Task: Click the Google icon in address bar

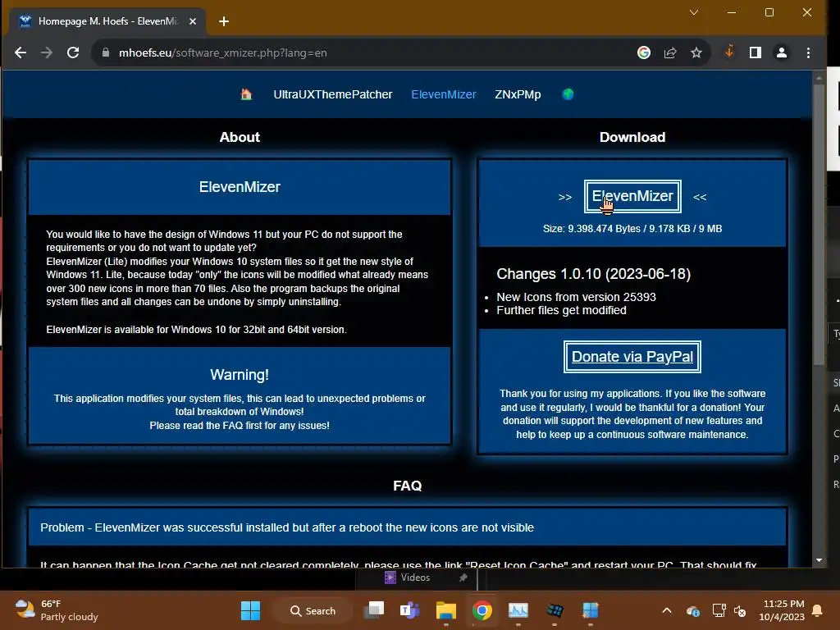Action: 644,52
